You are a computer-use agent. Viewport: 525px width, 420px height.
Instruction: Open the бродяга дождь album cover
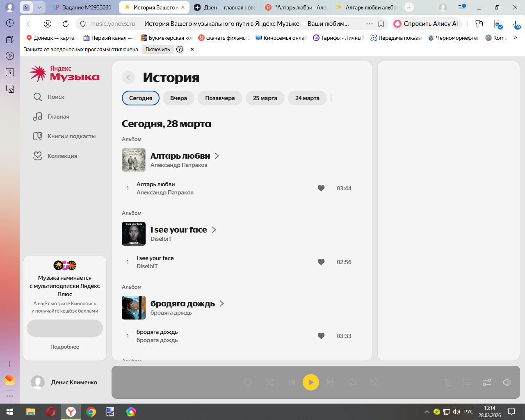pyautogui.click(x=134, y=308)
